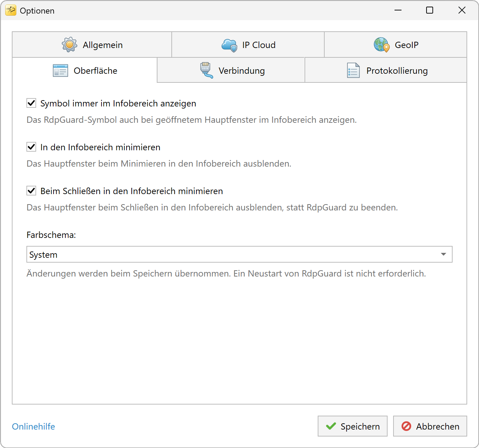Screen dimensions: 479x448
Task: Open the Onlinehilfe link
Action: [33, 426]
